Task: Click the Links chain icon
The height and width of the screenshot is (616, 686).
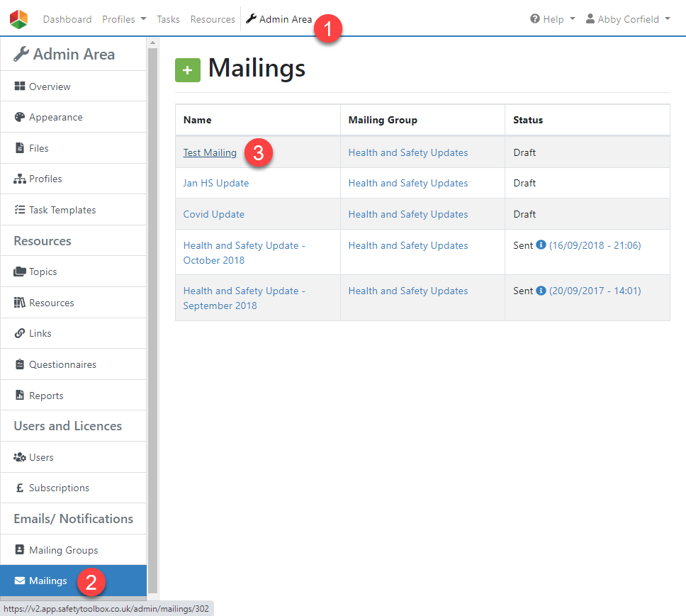Action: coord(20,334)
